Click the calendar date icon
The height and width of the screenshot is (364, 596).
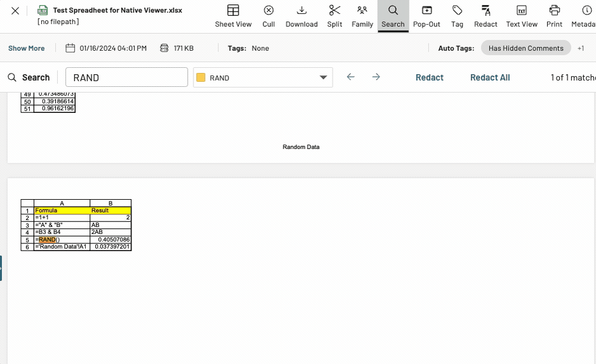(70, 48)
